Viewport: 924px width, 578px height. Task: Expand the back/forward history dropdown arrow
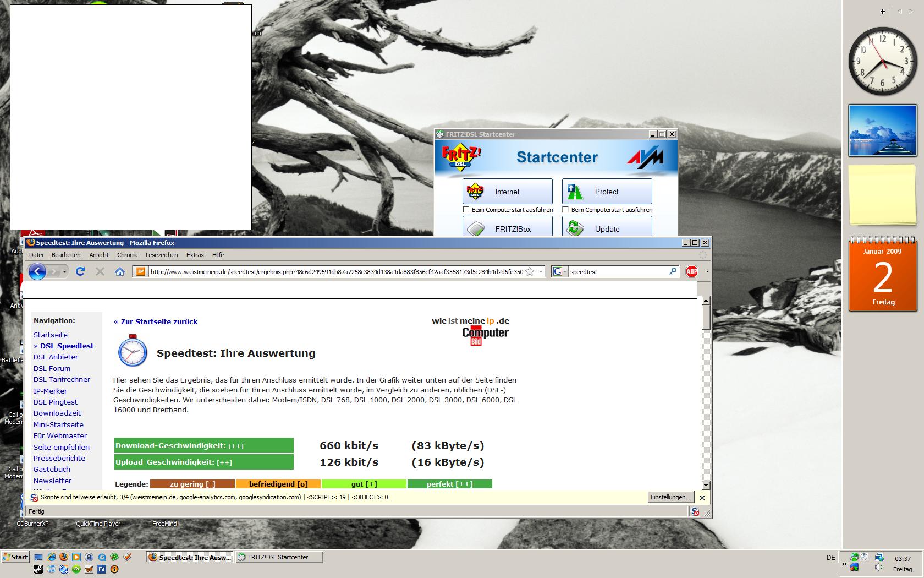click(64, 271)
